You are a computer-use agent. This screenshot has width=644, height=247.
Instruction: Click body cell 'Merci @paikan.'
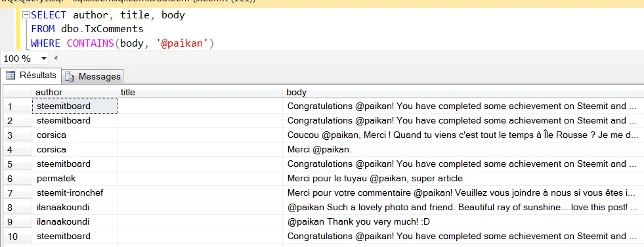click(x=463, y=150)
